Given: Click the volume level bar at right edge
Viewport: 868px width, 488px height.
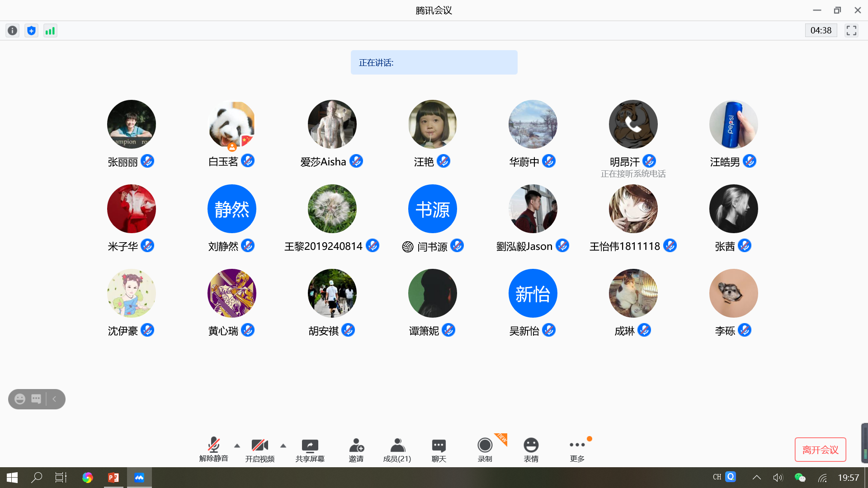Looking at the screenshot, I should pos(864,443).
